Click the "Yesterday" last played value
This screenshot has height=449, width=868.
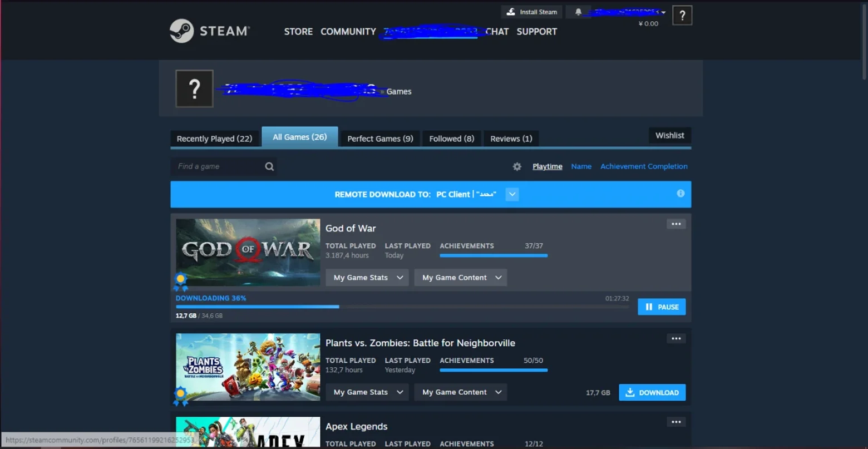[x=400, y=370]
